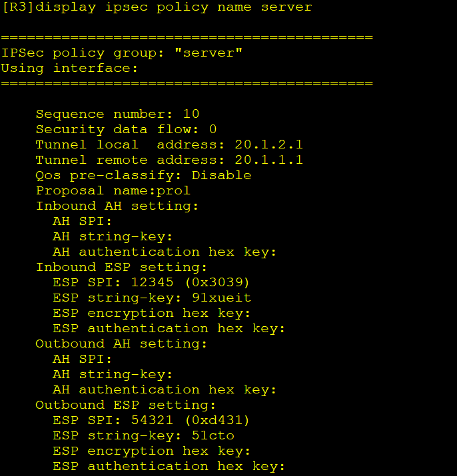The width and height of the screenshot is (457, 476).
Task: Click the 'Inbound AH setting:' heading
Action: pyautogui.click(x=117, y=206)
